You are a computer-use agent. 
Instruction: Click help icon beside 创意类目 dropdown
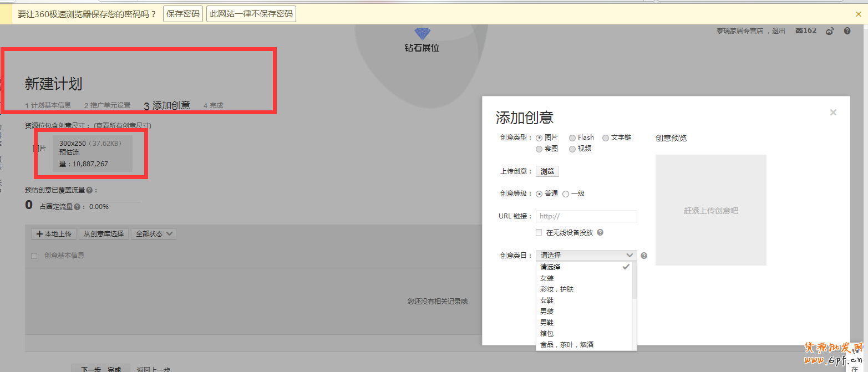point(644,256)
